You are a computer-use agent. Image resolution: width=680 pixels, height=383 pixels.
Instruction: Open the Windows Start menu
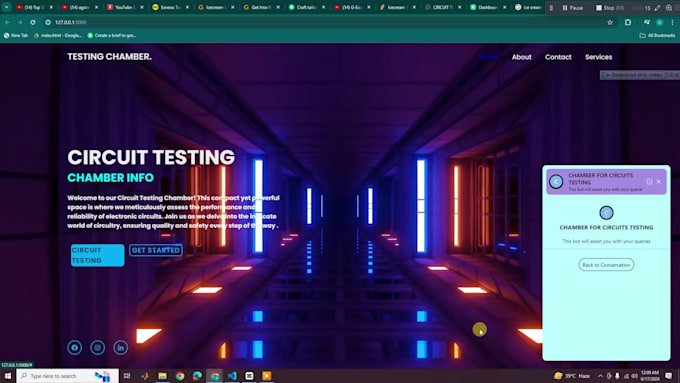[7, 376]
